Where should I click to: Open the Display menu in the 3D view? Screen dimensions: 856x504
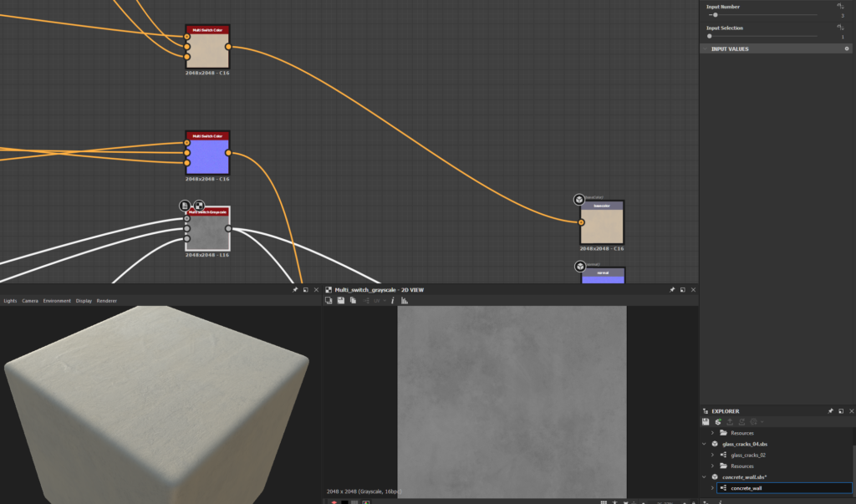pos(84,301)
